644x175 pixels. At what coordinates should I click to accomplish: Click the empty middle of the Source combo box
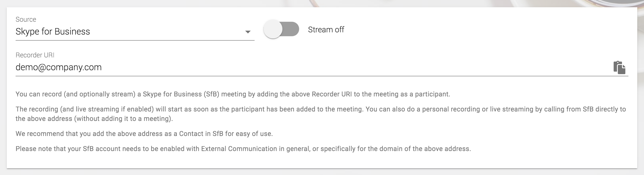tap(167, 32)
